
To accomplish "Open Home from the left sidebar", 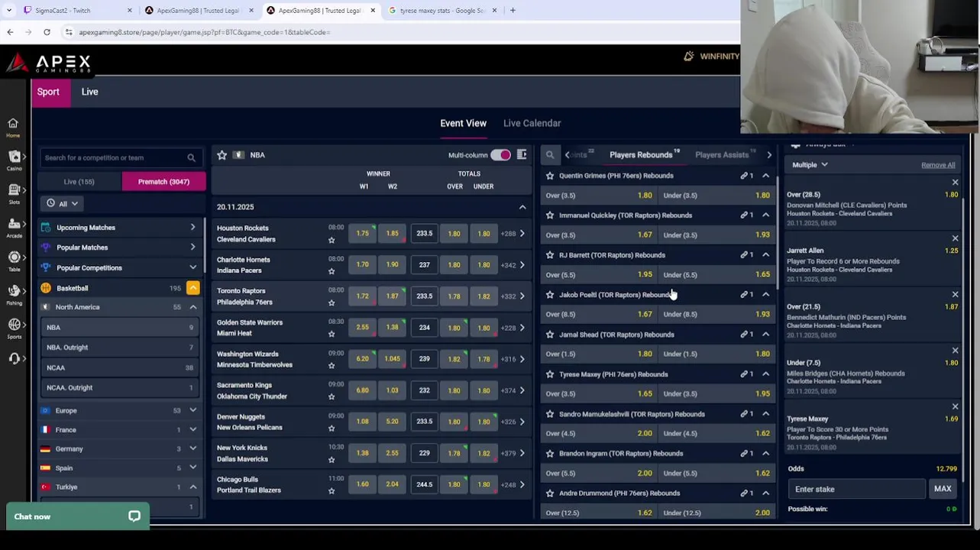I will coord(13,127).
